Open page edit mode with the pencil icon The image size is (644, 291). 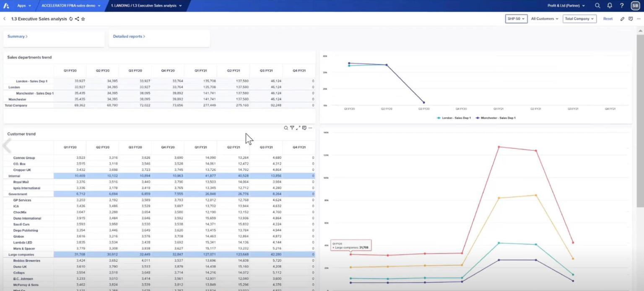[x=622, y=19]
